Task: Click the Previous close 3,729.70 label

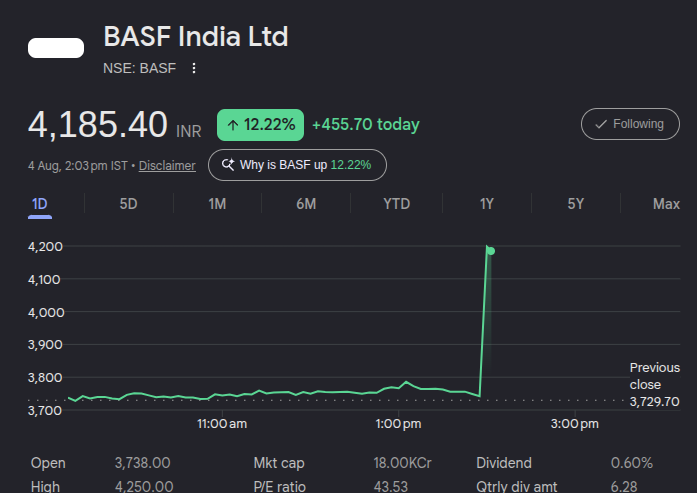Action: point(654,385)
